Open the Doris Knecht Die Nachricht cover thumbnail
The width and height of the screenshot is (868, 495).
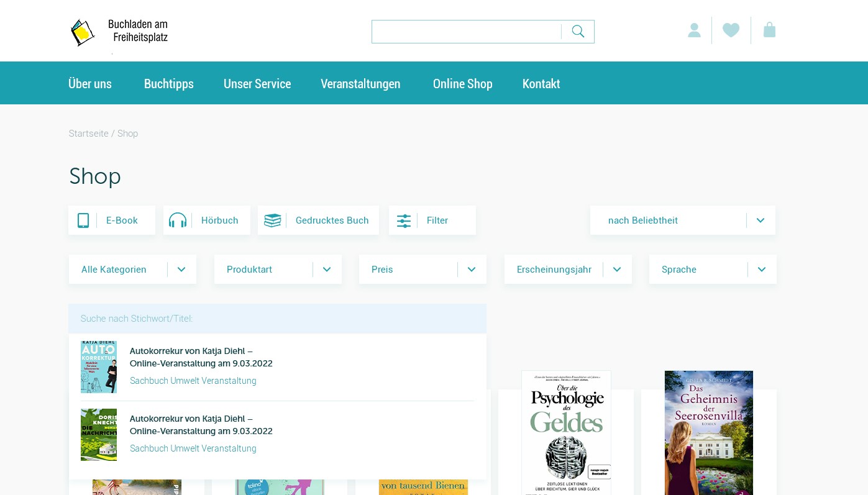tap(99, 435)
